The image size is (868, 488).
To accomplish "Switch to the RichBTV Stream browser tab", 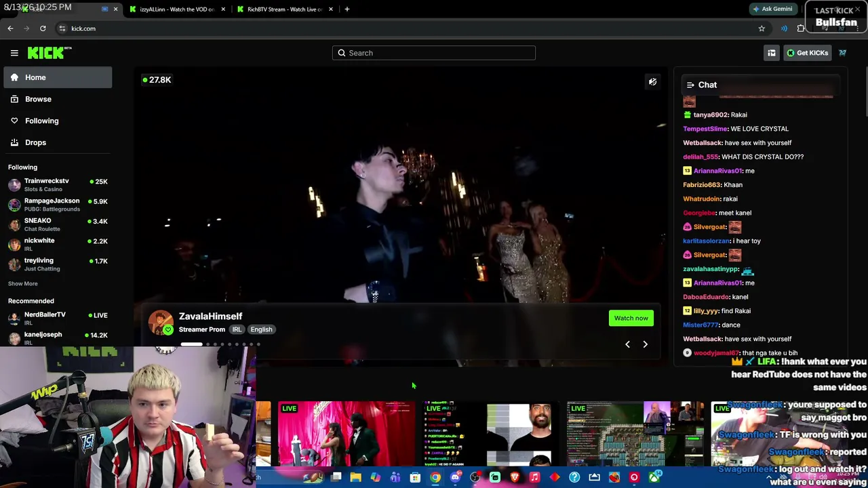I will click(285, 9).
